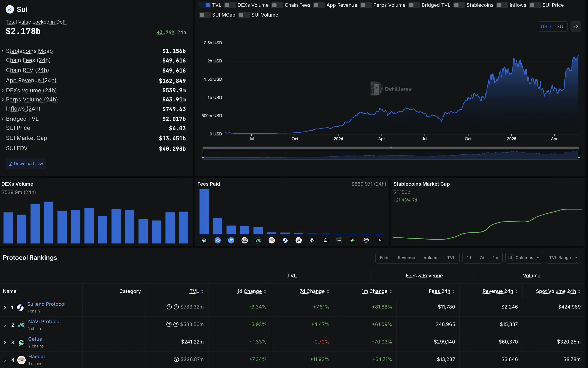
Task: Turn on the App Revenue toggle
Action: [x=319, y=5]
